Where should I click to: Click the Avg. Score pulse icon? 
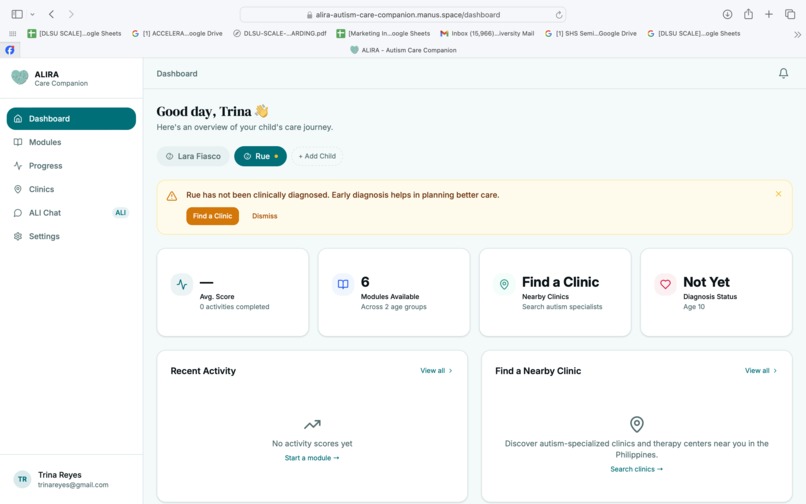coord(182,284)
